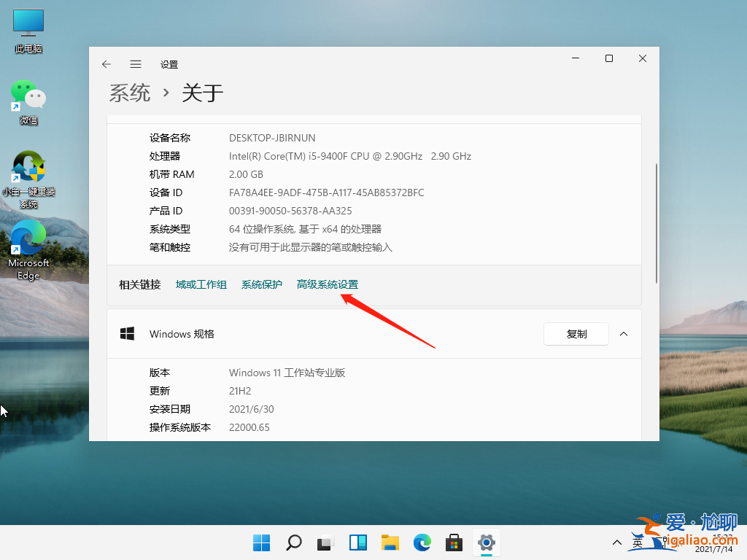
Task: Open 系统保护 link
Action: tap(261, 284)
